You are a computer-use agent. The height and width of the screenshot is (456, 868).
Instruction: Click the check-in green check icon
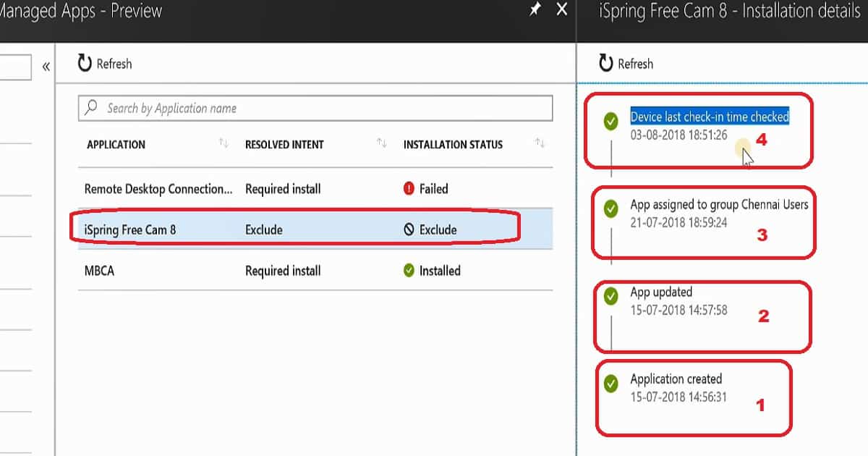[611, 121]
